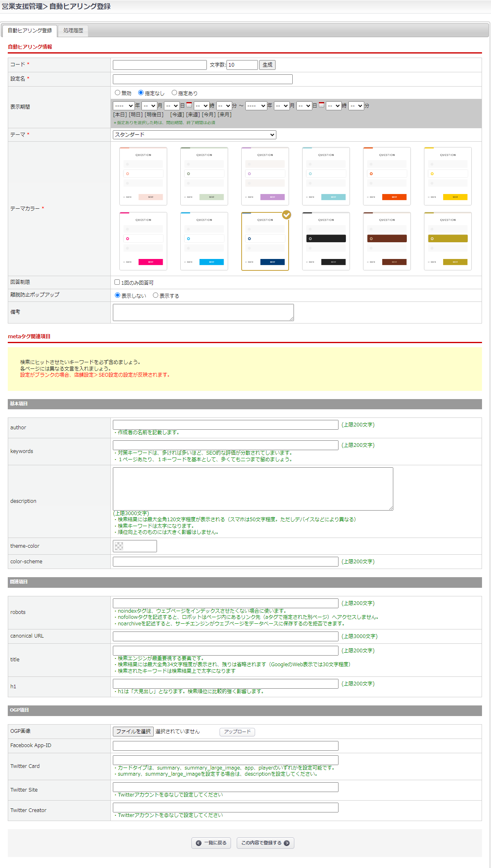
Task: Open the end year dropdown
Action: click(256, 106)
